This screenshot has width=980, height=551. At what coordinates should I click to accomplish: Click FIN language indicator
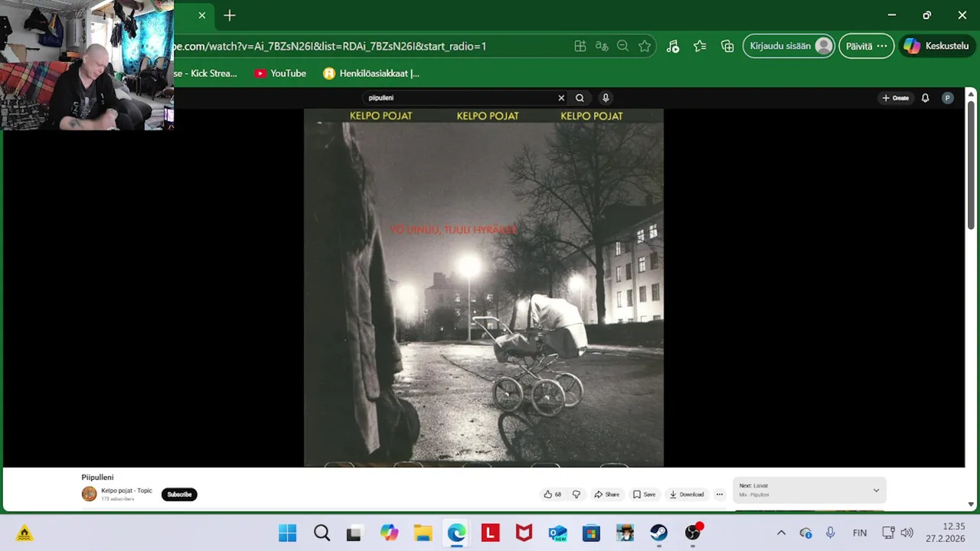pos(860,533)
